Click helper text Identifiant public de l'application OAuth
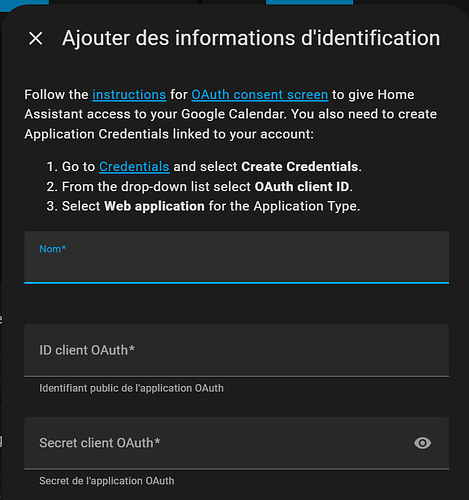Screen dimensions: 469x500 pos(131,388)
